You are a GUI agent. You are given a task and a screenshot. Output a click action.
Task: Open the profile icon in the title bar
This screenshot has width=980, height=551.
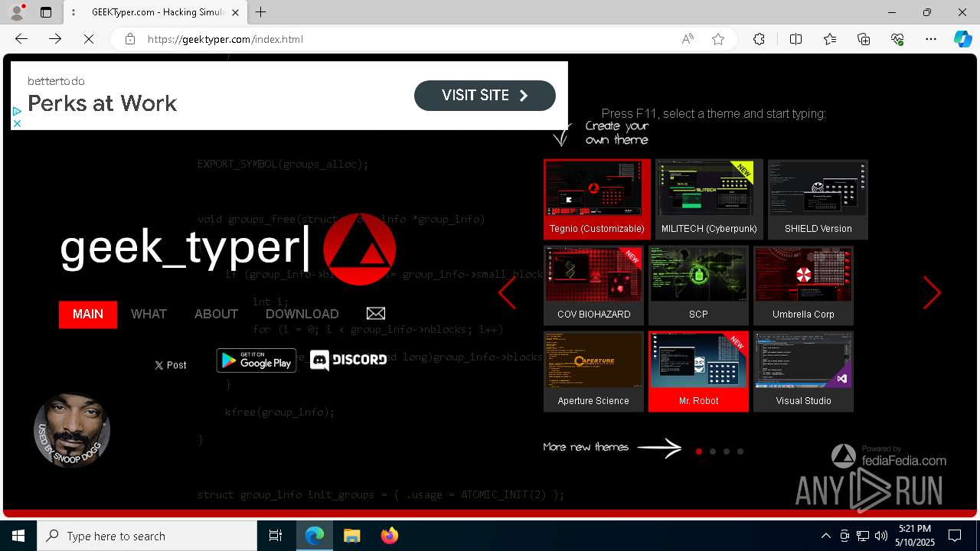pyautogui.click(x=17, y=12)
